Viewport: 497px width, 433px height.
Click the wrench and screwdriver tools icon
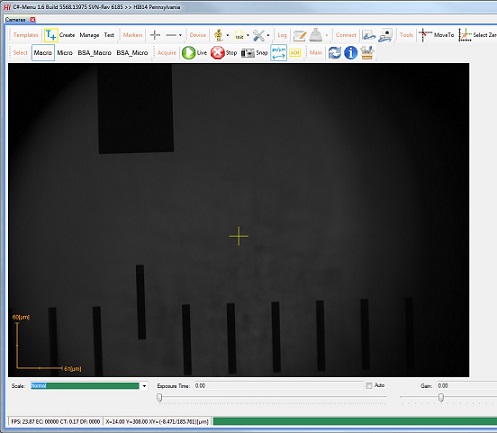(259, 35)
